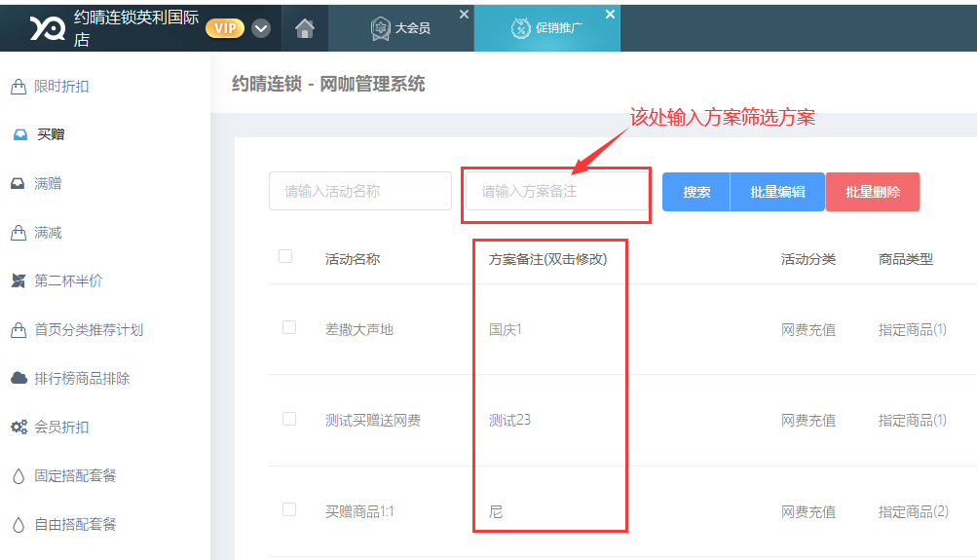Click the 活动名称 column header
Image resolution: width=977 pixels, height=560 pixels.
click(x=353, y=259)
